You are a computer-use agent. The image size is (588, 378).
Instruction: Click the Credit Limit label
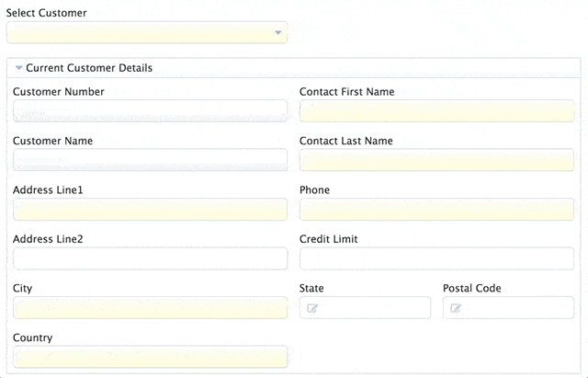pos(329,239)
